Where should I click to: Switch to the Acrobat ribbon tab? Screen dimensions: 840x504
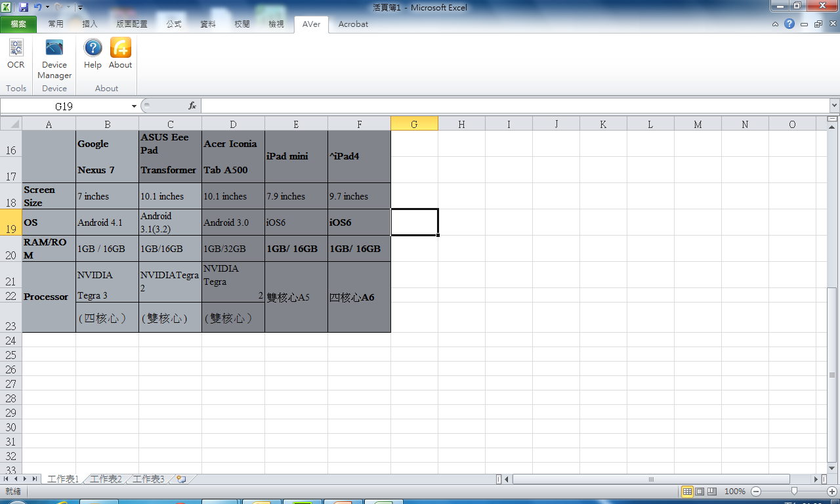[353, 24]
